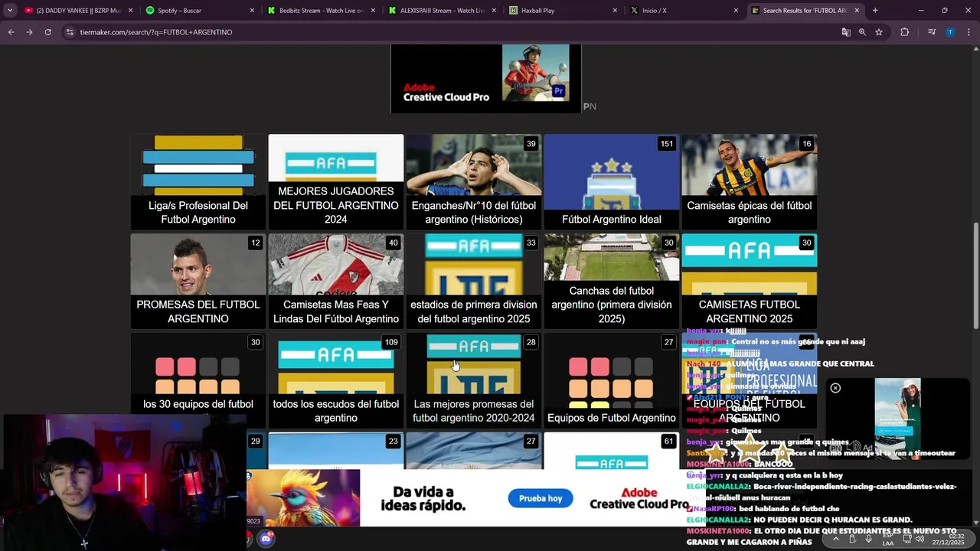This screenshot has height=551, width=980.
Task: Open the clock showing 02:32
Action: pos(949,539)
